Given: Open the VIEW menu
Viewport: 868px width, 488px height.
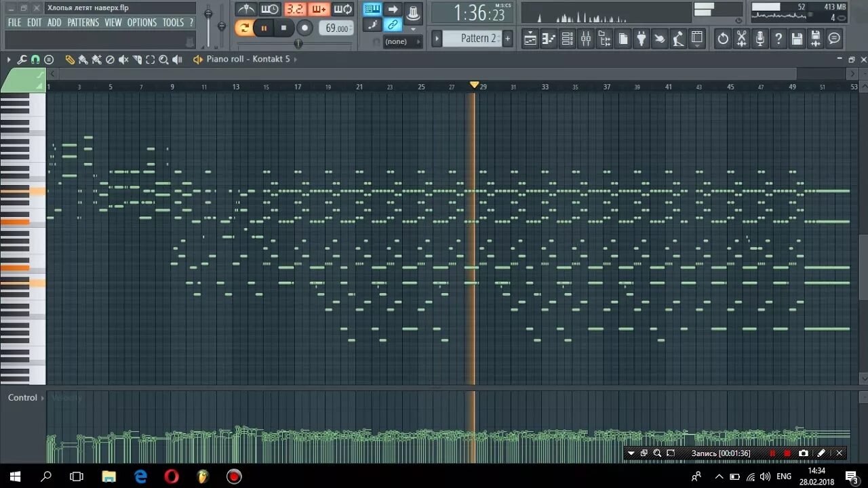Looking at the screenshot, I should click(113, 22).
